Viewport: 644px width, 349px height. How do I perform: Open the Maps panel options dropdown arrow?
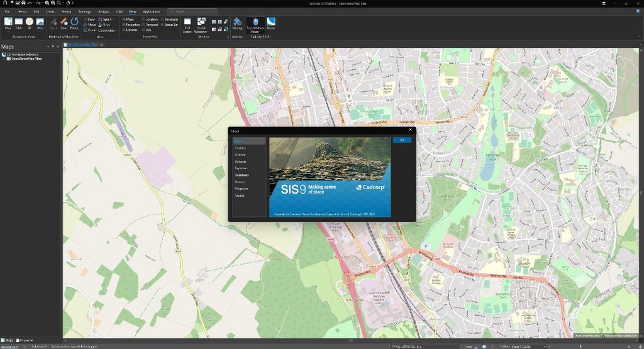48,47
